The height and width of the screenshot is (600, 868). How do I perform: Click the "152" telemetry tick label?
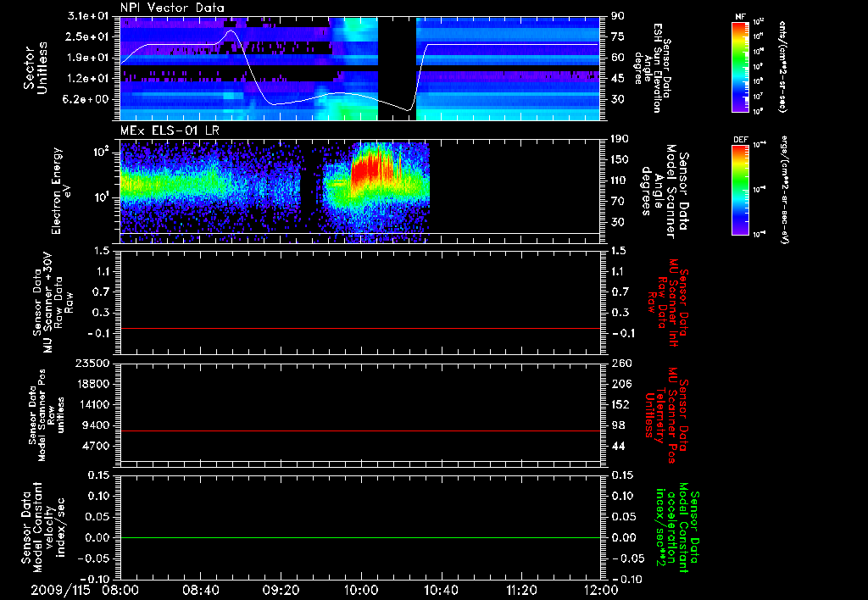click(x=620, y=404)
